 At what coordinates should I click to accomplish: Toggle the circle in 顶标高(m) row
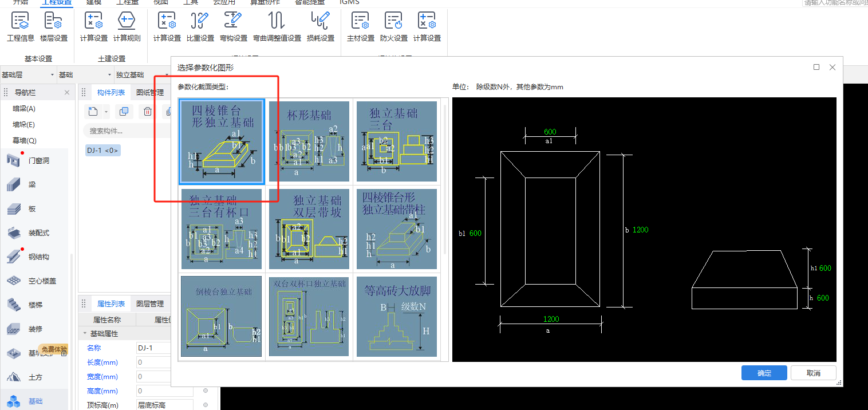coord(206,405)
